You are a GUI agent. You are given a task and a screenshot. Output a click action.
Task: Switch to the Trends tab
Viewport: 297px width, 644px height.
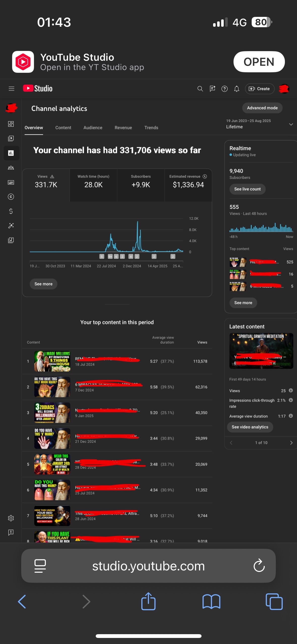[151, 128]
